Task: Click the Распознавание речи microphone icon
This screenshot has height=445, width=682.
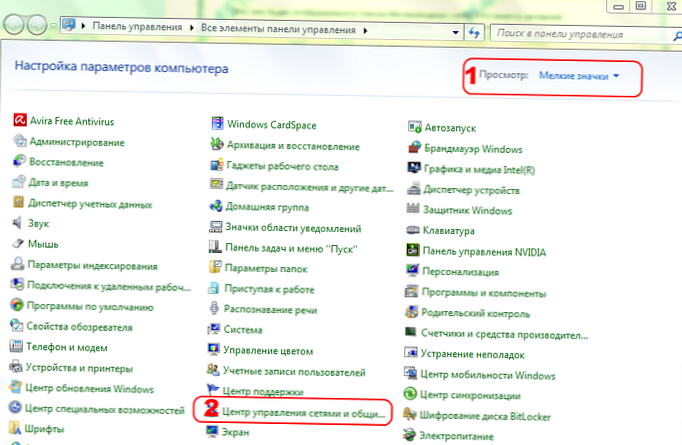Action: (x=214, y=308)
